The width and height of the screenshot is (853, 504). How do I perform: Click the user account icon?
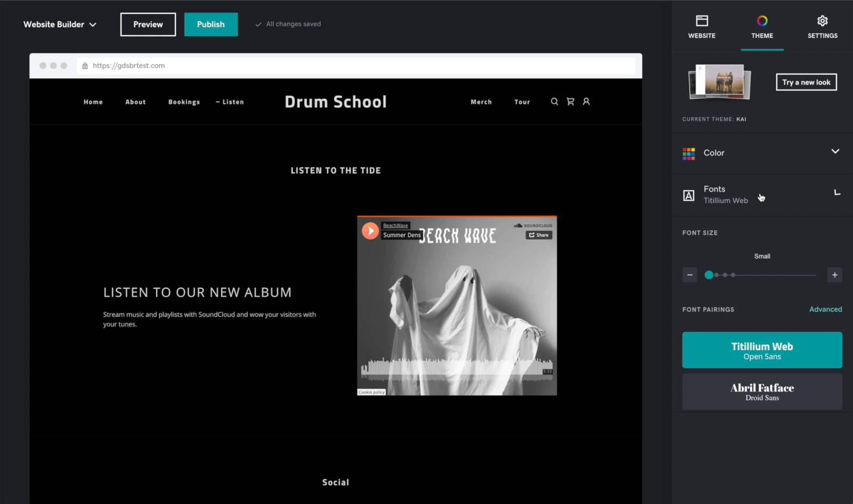click(586, 101)
